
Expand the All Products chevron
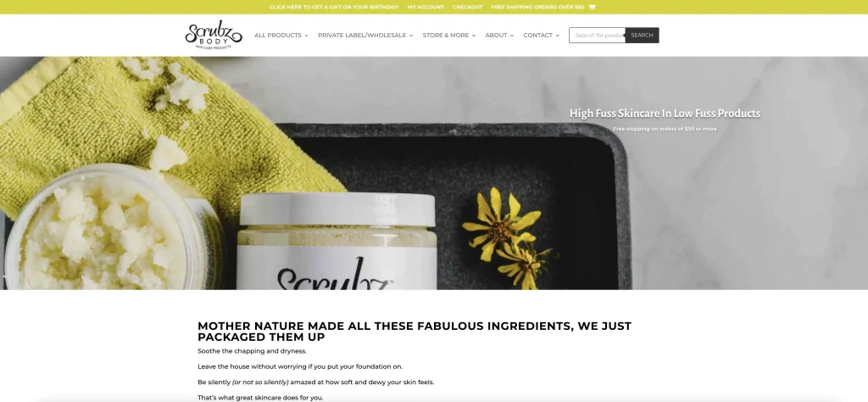click(306, 36)
